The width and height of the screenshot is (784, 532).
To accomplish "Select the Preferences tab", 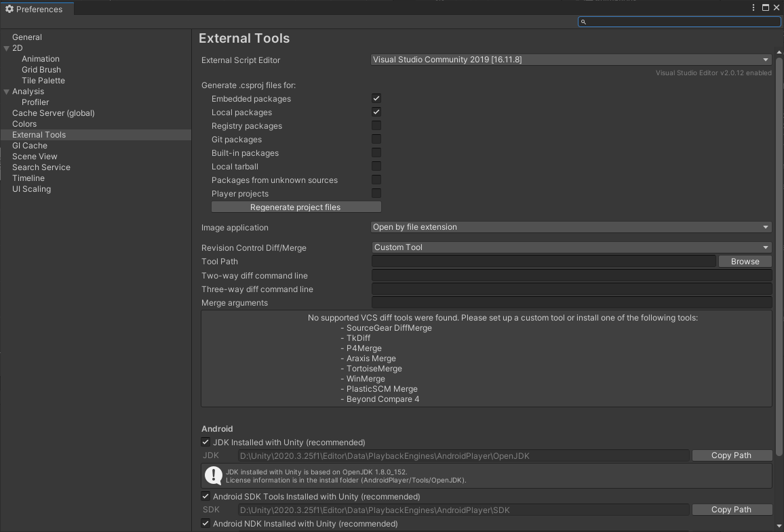I will 37,9.
